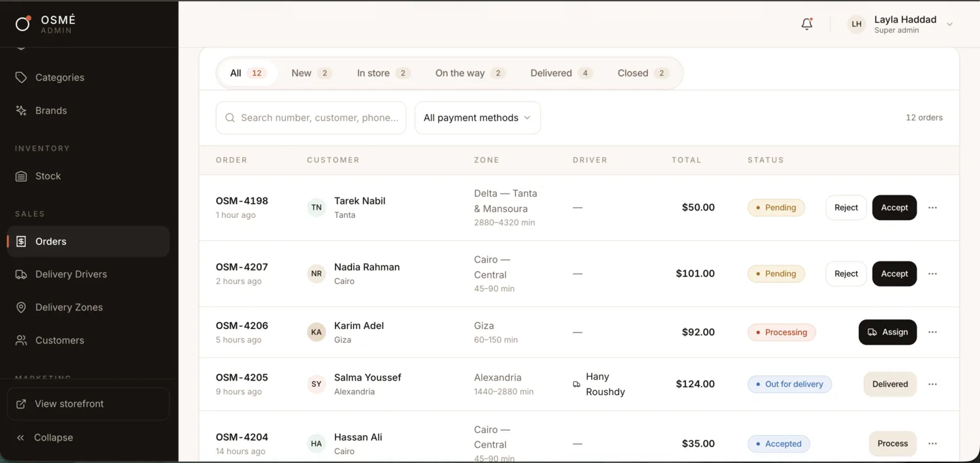The image size is (980, 463).
Task: Click the Delivery Drivers truck icon
Action: [x=21, y=274]
